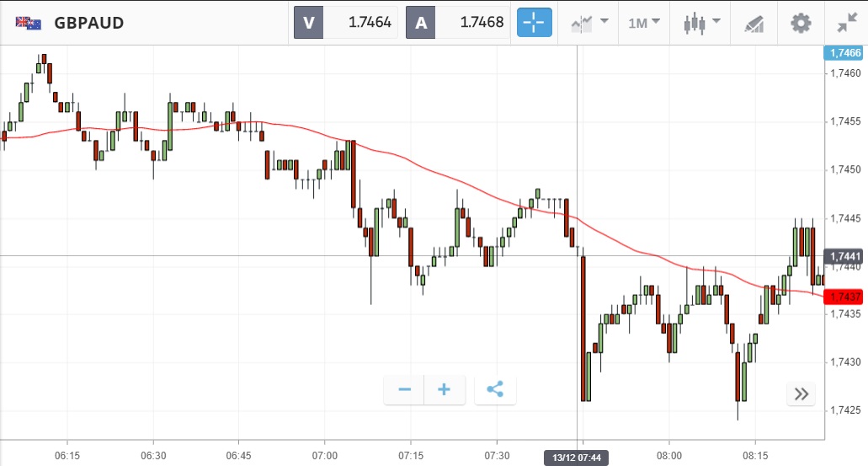Click the 07:00 label on time axis
Viewport: 868px width, 466px height.
[x=324, y=455]
